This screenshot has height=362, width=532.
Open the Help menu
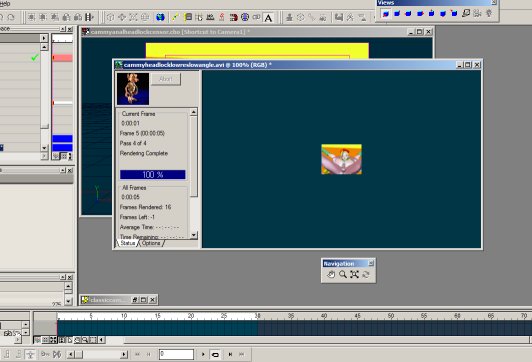tap(4, 3)
